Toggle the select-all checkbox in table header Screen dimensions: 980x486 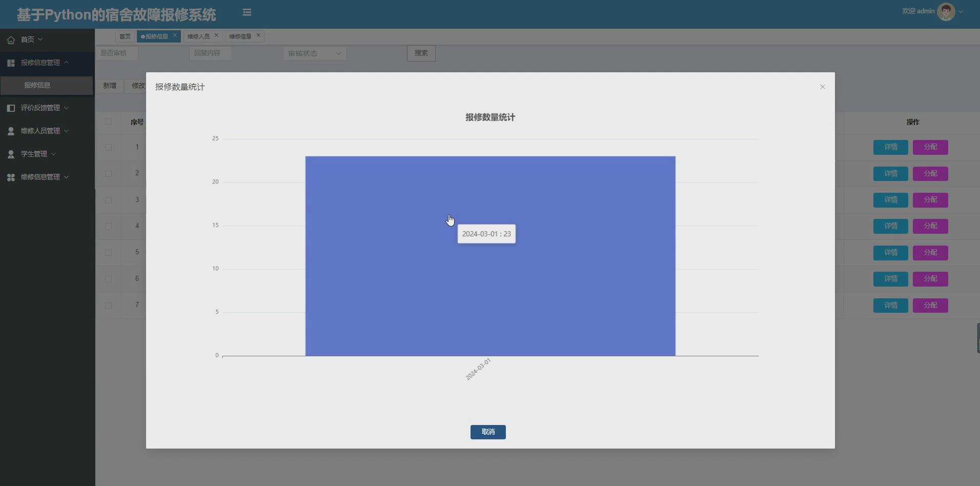pyautogui.click(x=108, y=121)
